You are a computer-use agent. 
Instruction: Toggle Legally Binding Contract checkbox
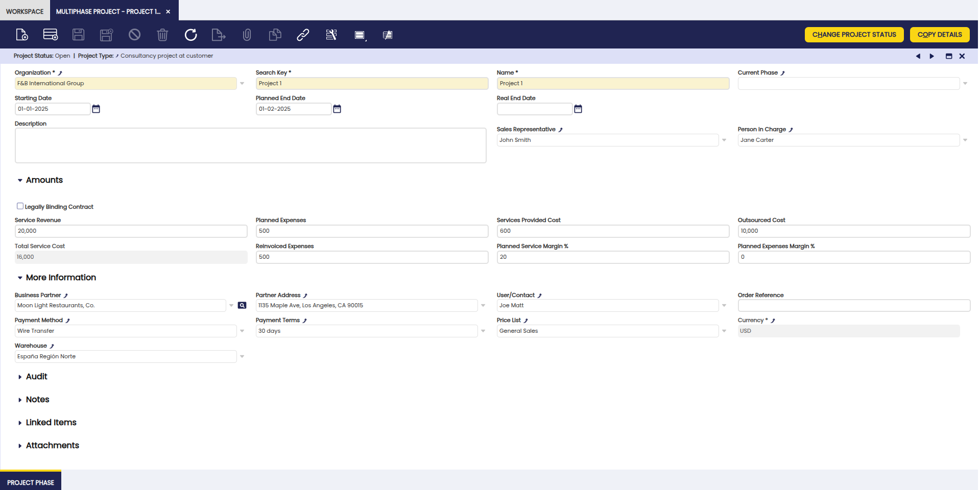click(20, 206)
